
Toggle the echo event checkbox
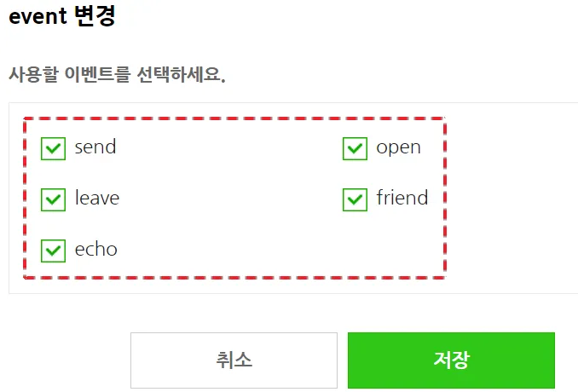(x=54, y=251)
